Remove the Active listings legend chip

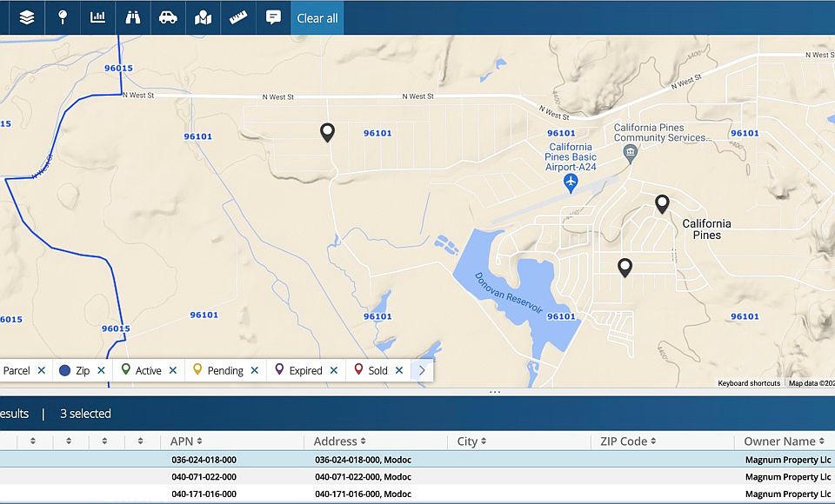pos(173,370)
